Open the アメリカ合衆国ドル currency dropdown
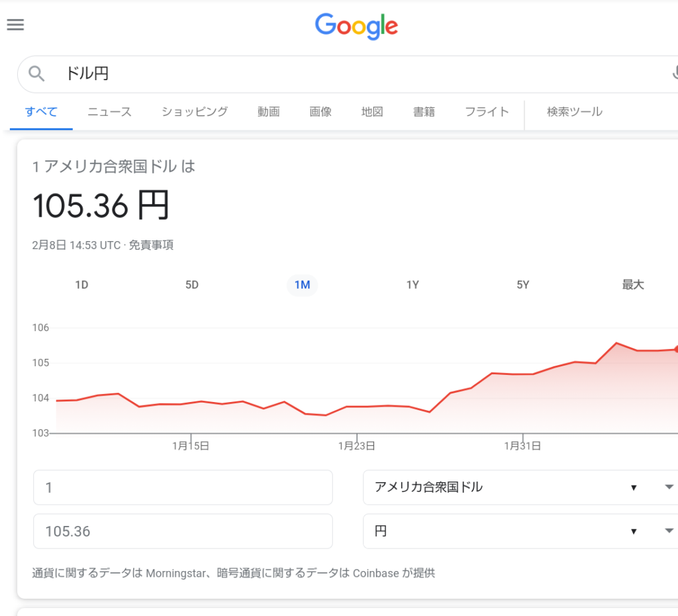678x616 pixels. (x=520, y=488)
